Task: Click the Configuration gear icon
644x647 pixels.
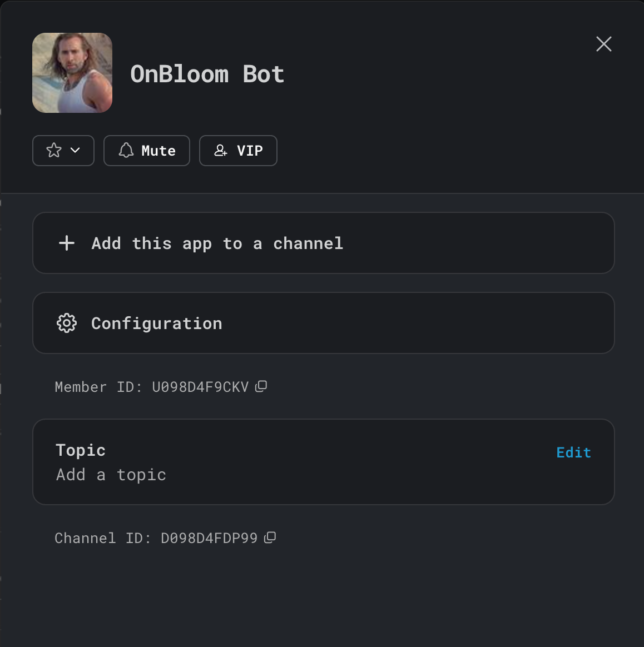Action: (x=67, y=323)
